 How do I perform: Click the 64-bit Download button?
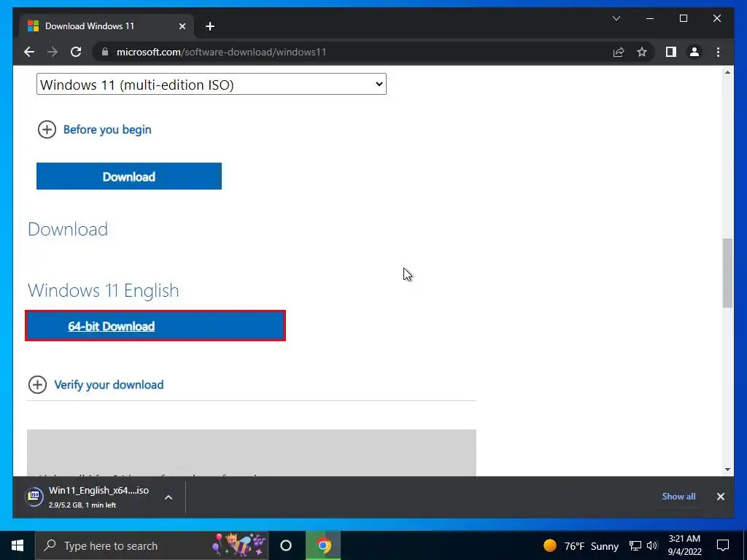(x=155, y=326)
